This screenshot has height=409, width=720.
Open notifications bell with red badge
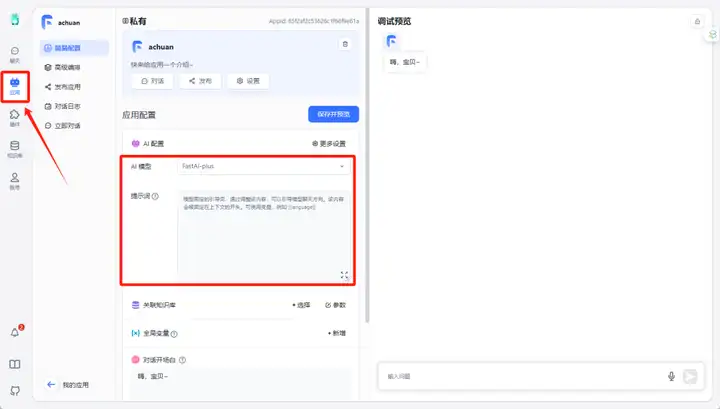16,332
